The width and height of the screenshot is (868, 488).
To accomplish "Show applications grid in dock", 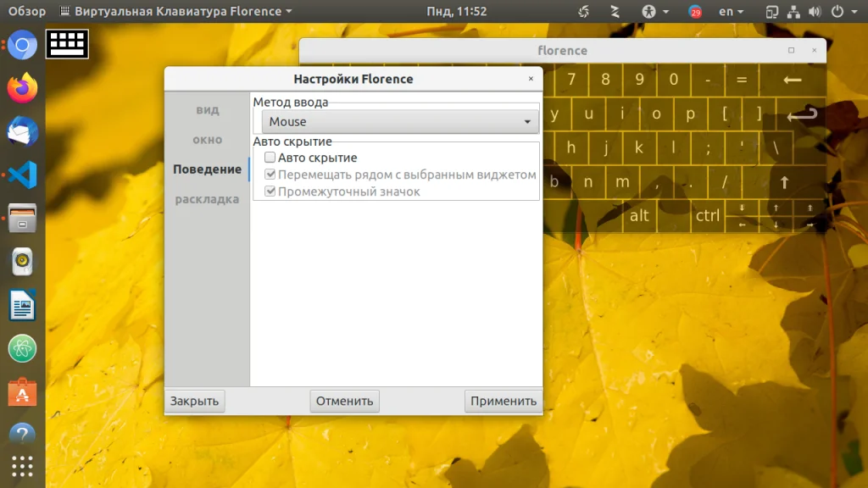I will click(22, 467).
